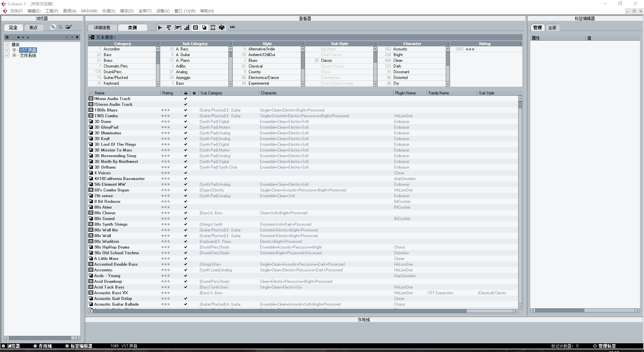Viewport: 644px width, 352px height.
Task: Open the Style filter column dropdown
Action: [x=303, y=44]
